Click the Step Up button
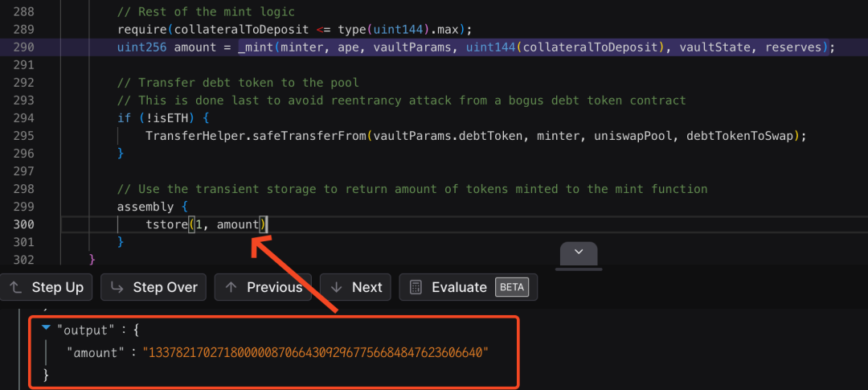Viewport: 868px width, 390px height. (47, 287)
